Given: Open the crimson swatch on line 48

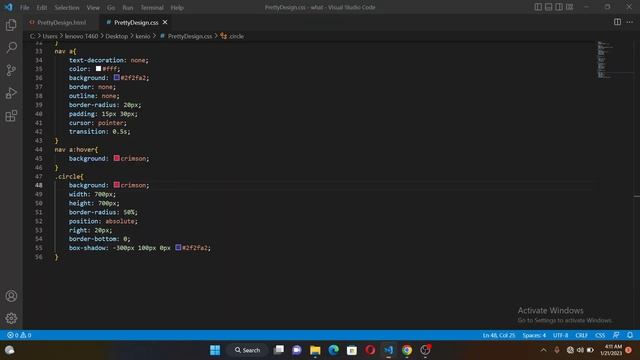Looking at the screenshot, I should point(117,185).
